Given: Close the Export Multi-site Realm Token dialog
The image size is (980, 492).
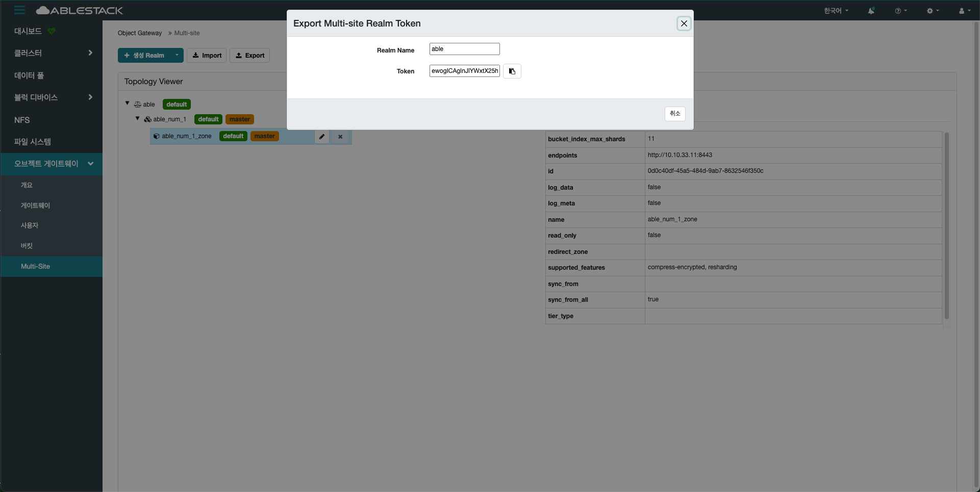Looking at the screenshot, I should [684, 23].
